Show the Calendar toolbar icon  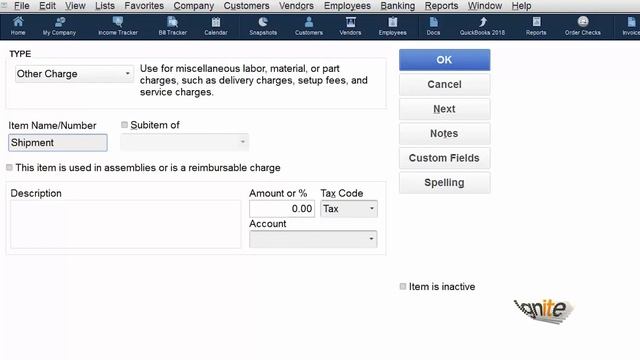pyautogui.click(x=216, y=26)
